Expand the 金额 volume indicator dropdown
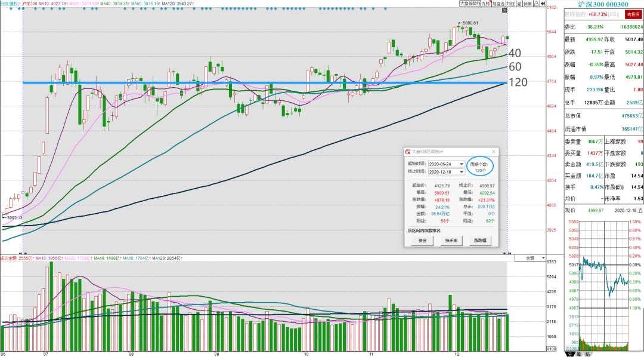 point(530,258)
